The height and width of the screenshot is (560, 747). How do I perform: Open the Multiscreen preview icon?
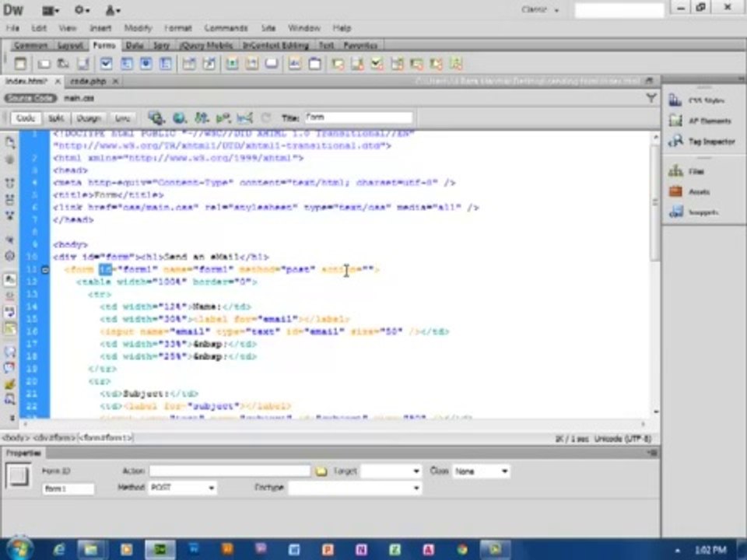(x=156, y=117)
